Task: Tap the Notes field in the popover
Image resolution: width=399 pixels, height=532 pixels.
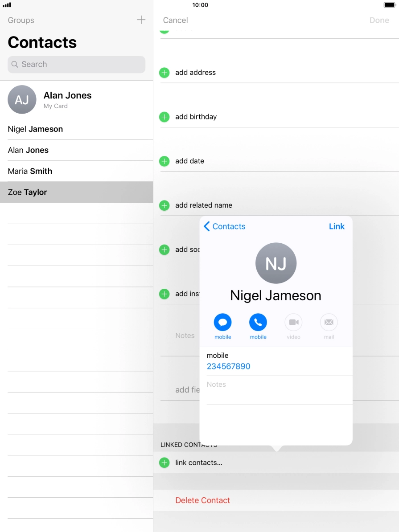Action: pos(276,390)
